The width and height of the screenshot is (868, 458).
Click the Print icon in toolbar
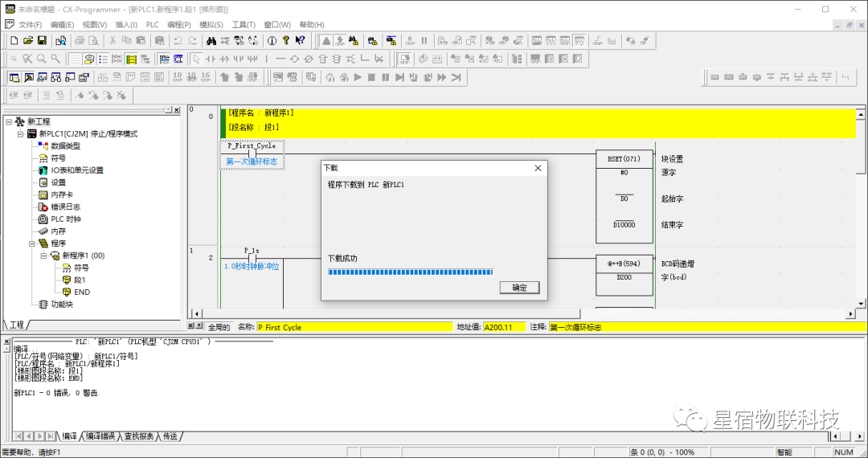click(x=80, y=40)
